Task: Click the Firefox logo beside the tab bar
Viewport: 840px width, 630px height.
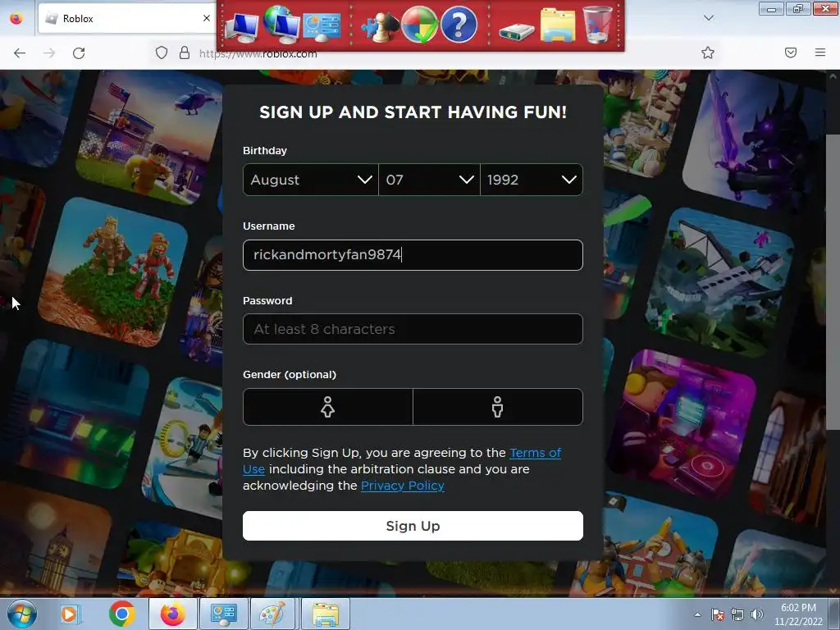Action: click(x=16, y=18)
